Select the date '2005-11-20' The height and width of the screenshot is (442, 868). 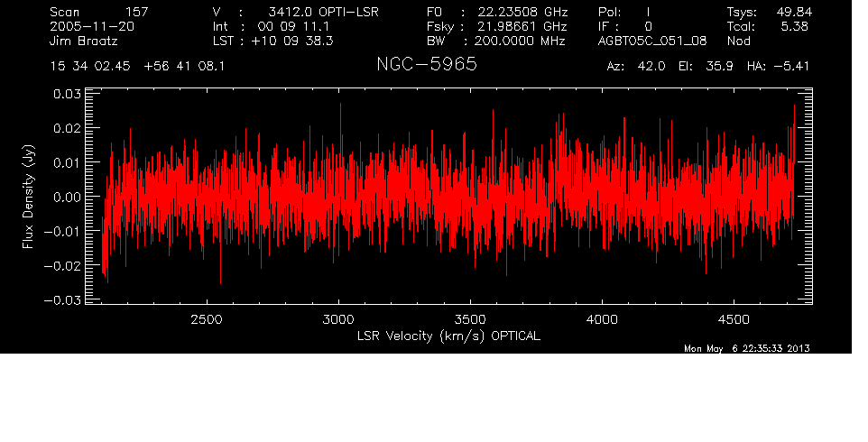click(x=92, y=26)
